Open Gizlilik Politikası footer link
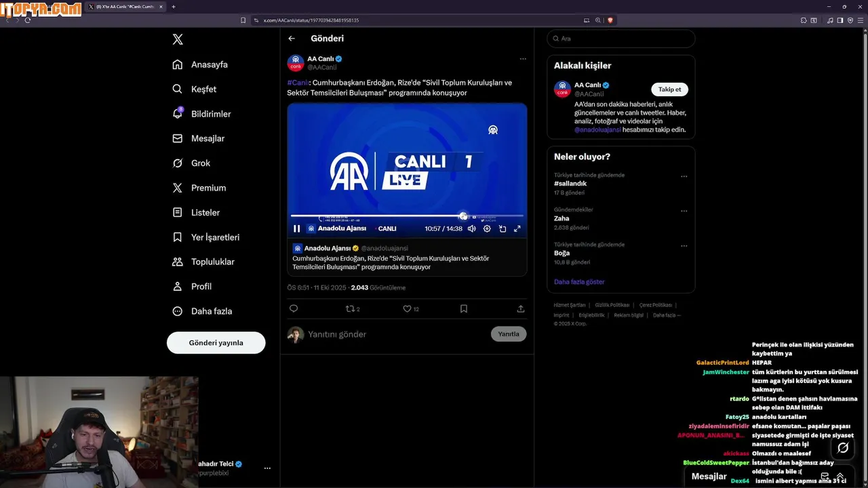Image resolution: width=868 pixels, height=488 pixels. (x=612, y=305)
